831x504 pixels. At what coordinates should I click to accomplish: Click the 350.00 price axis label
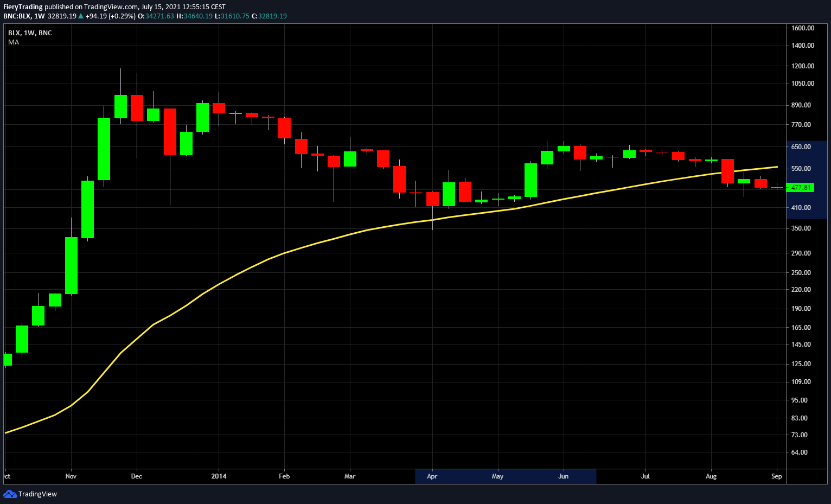pos(801,228)
